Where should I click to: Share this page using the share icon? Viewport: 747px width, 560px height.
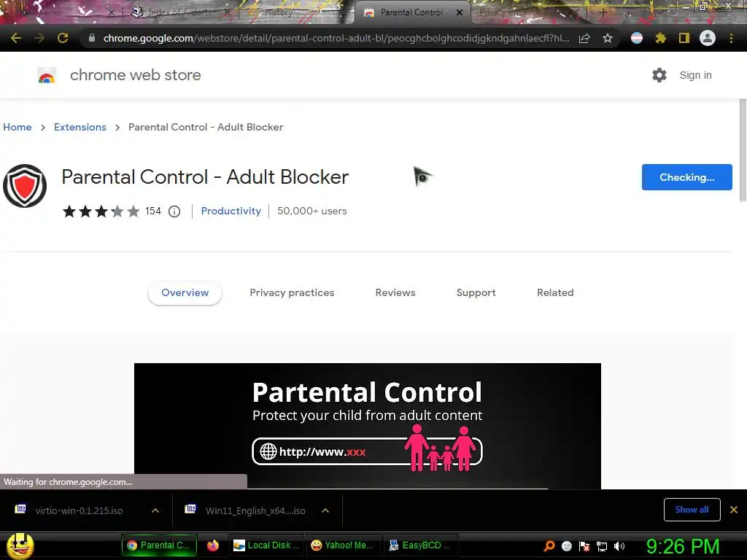[584, 38]
